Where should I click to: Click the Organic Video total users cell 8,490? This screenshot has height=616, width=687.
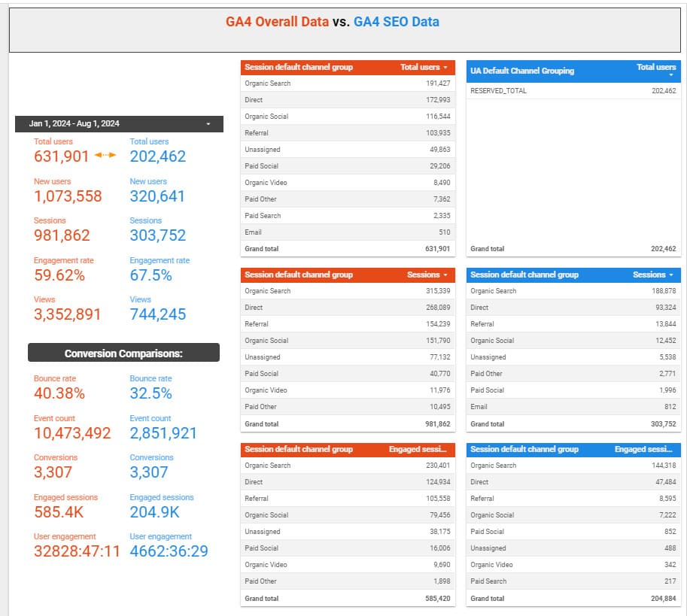point(442,183)
